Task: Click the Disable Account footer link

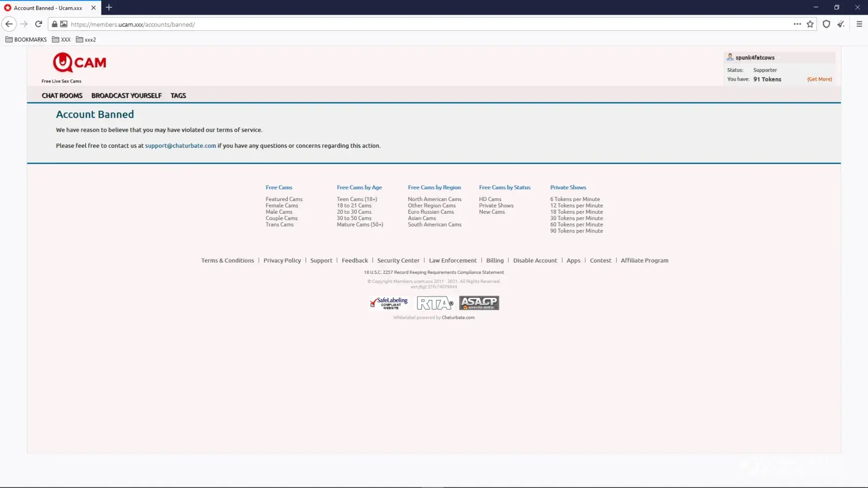Action: (x=535, y=261)
